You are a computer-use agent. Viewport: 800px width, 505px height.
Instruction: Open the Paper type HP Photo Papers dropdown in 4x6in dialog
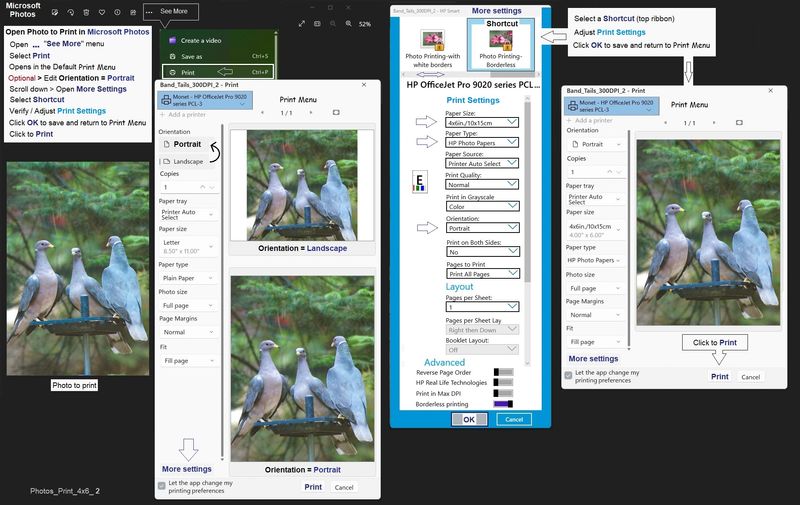click(x=594, y=260)
